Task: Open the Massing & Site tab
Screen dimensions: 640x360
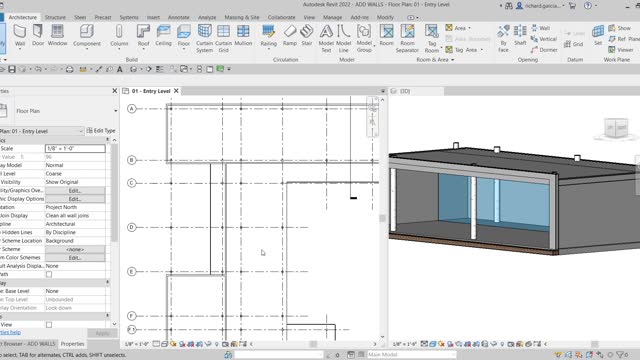Action: [242, 17]
